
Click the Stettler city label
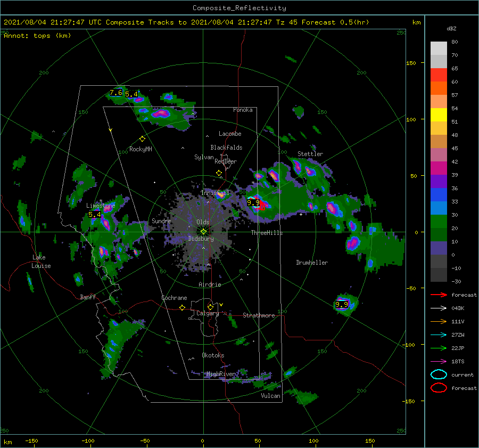pyautogui.click(x=310, y=154)
